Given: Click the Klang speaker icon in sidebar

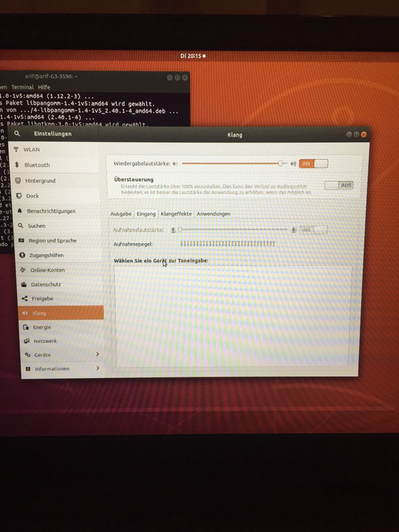Looking at the screenshot, I should (x=25, y=313).
